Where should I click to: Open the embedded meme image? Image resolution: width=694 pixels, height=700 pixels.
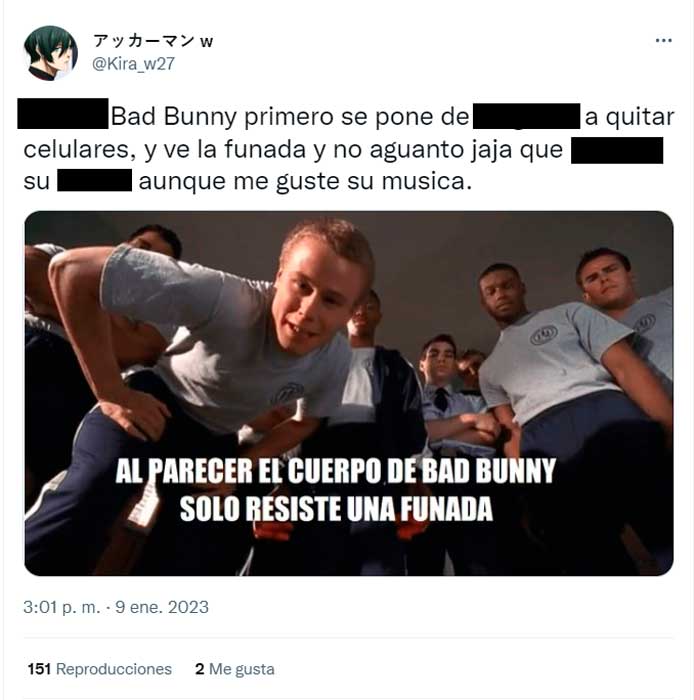[349, 393]
